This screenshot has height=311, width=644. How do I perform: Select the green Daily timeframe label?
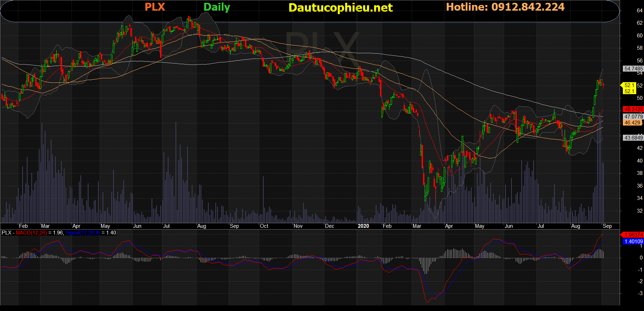[x=217, y=7]
